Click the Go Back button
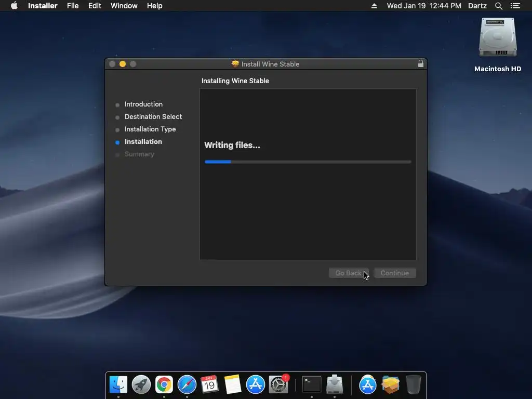The width and height of the screenshot is (532, 399). click(x=349, y=273)
